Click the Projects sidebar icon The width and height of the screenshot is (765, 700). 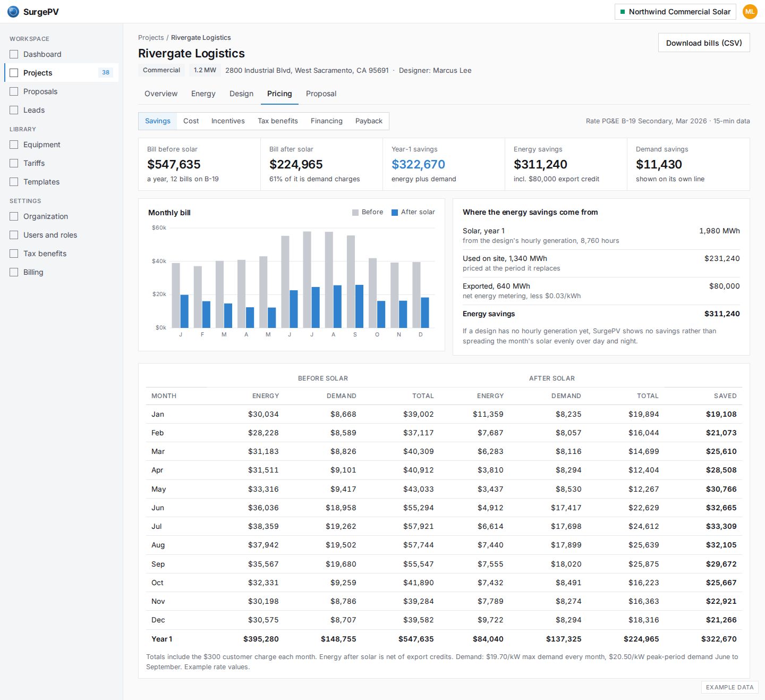pos(14,73)
